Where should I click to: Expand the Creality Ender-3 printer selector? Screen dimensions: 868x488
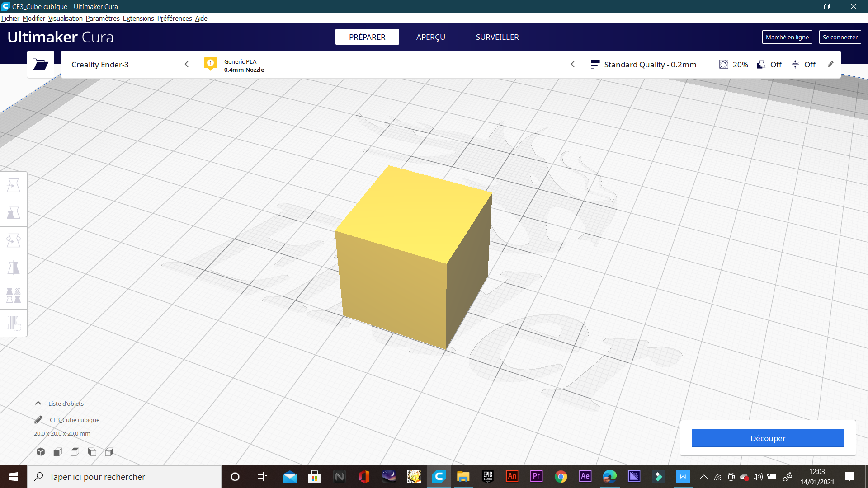pos(129,65)
